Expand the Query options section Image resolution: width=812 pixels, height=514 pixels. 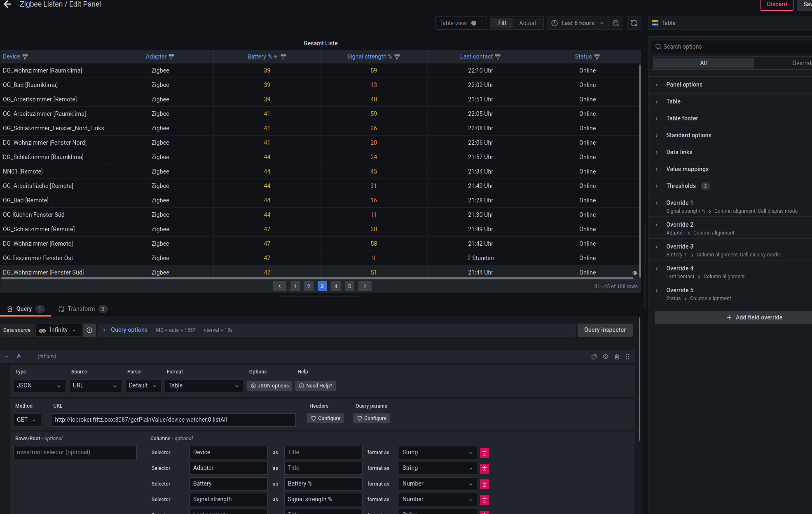pos(129,330)
